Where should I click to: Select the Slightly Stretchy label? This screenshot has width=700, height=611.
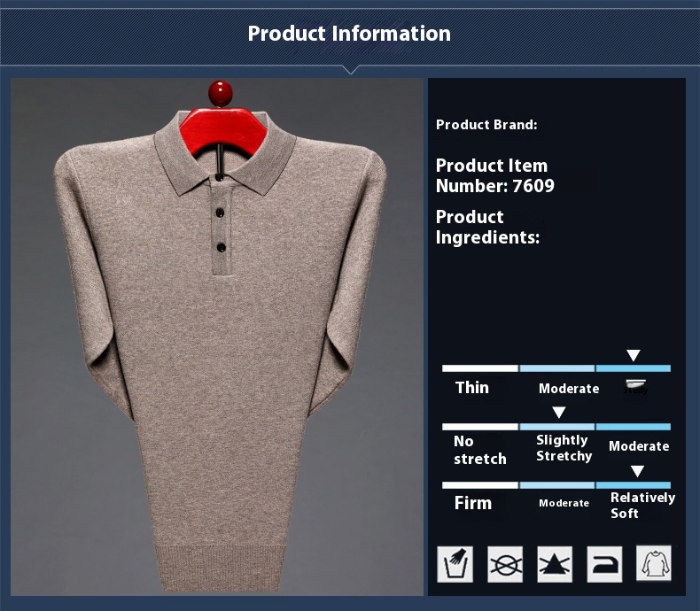click(x=564, y=448)
